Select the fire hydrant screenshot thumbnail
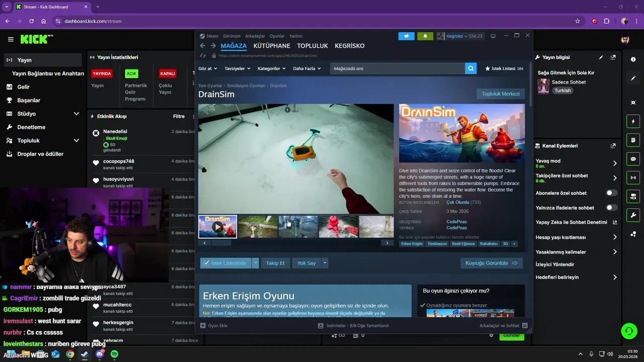This screenshot has width=644, height=362. (x=339, y=227)
